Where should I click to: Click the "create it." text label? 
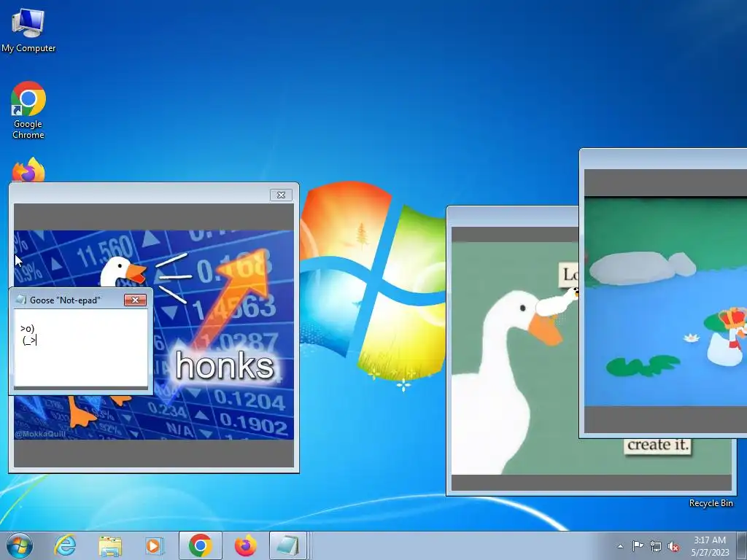point(657,445)
